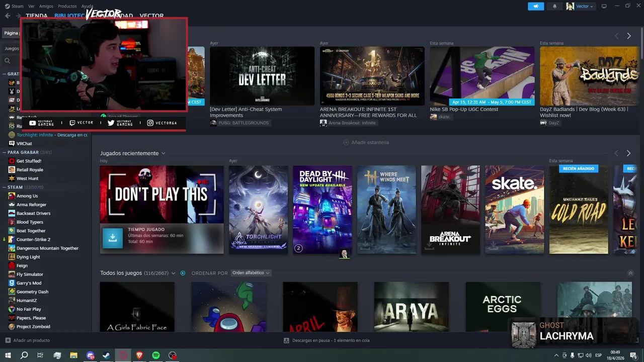
Task: Open Arena Breakout 1st Anniversary news title
Action: (368, 112)
